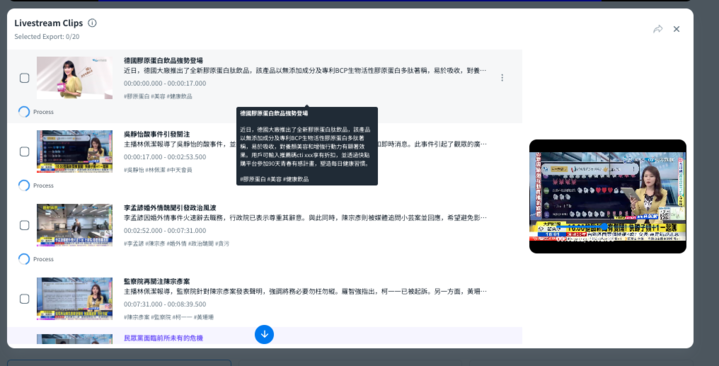Click description starting 李孟諺因婚外情事件火速辭去職務

pyautogui.click(x=305, y=218)
